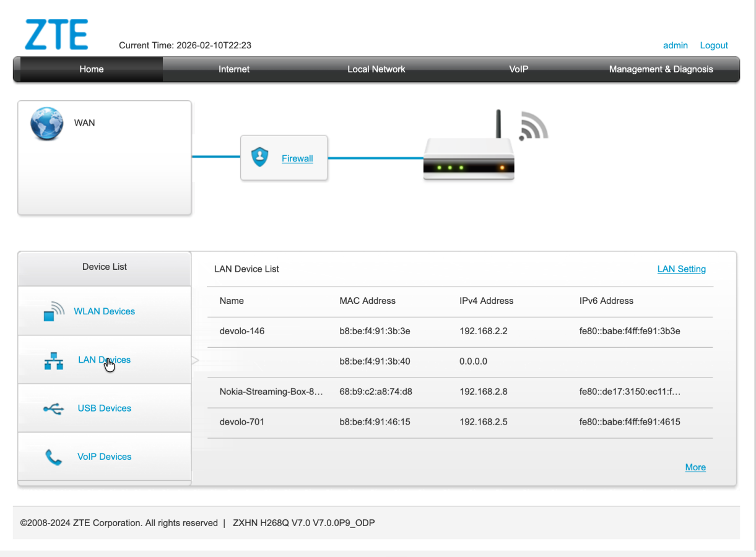Log out of the router interface

(x=713, y=45)
